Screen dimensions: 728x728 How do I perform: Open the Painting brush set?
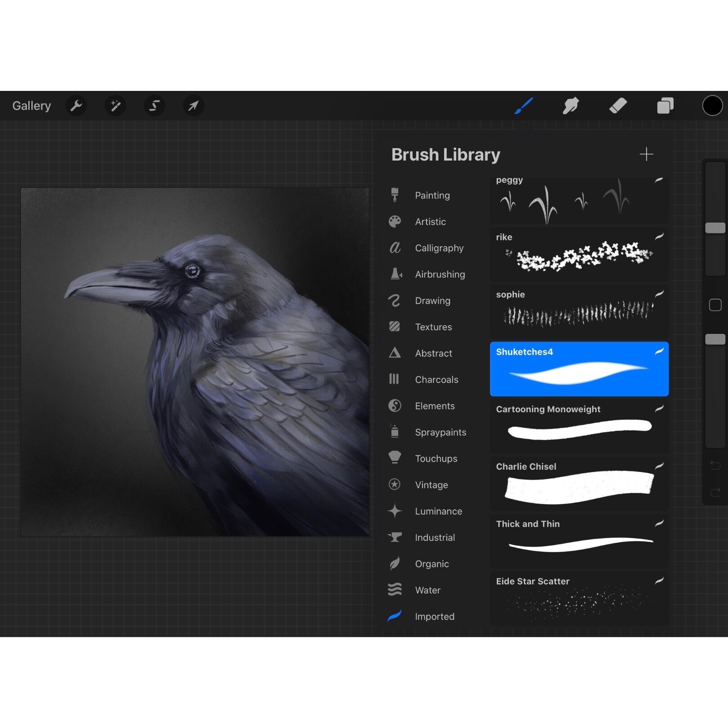[x=432, y=195]
